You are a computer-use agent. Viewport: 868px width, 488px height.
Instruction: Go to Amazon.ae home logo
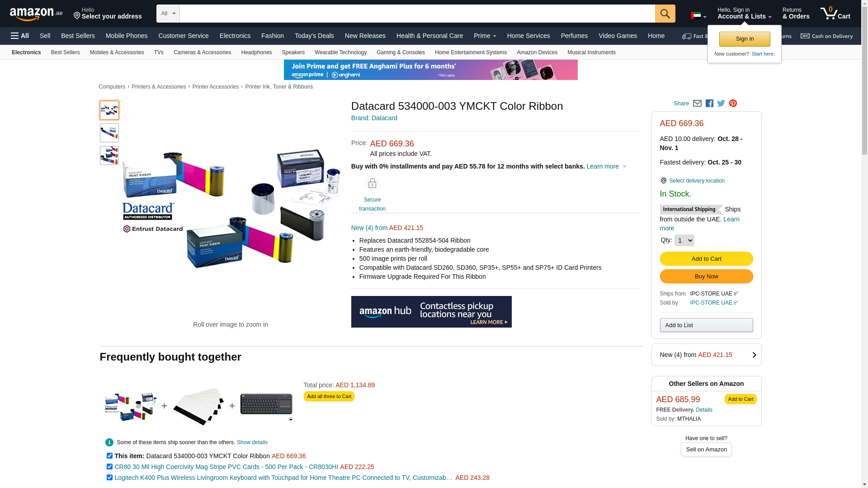pyautogui.click(x=36, y=14)
